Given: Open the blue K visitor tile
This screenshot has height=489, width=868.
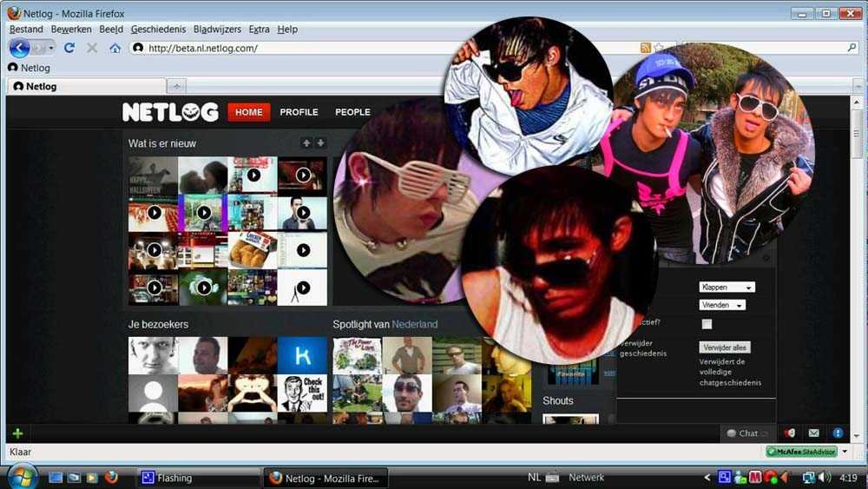Looking at the screenshot, I should (302, 355).
